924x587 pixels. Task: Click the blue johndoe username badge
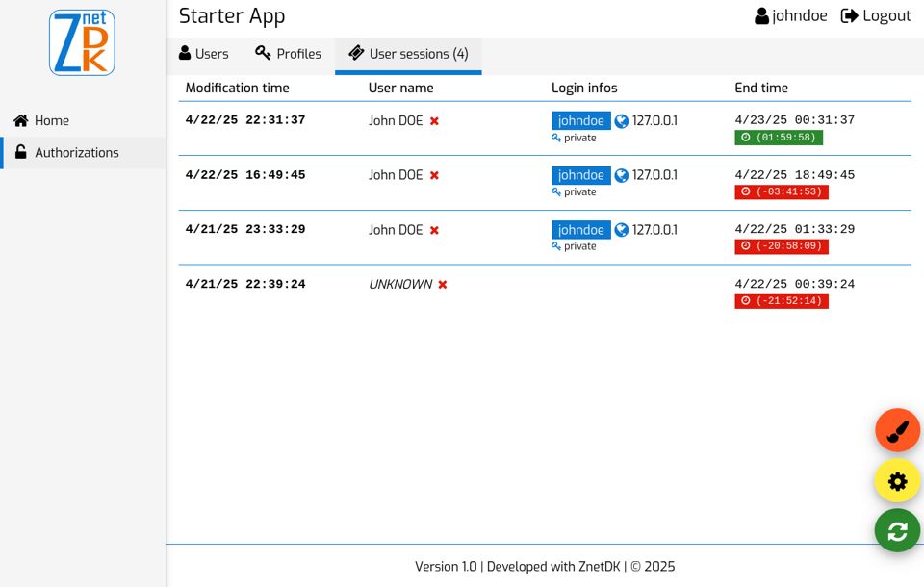[580, 120]
